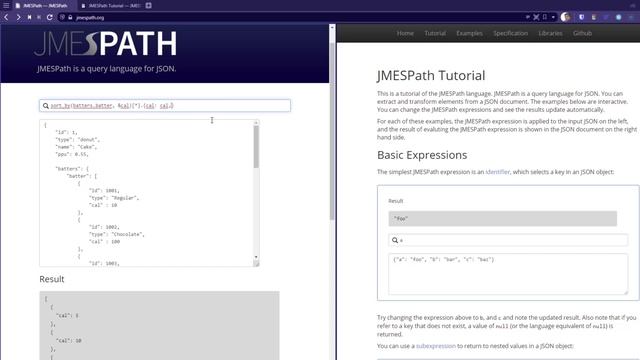Switch to the JMESPath Tutorial tab
Image resolution: width=640 pixels, height=360 pixels.
click(111, 6)
